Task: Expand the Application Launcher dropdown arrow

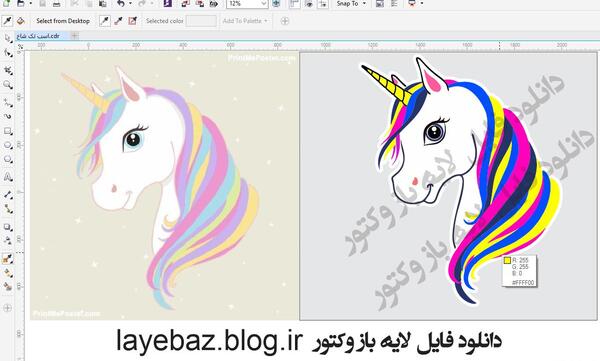Action: [422, 3]
